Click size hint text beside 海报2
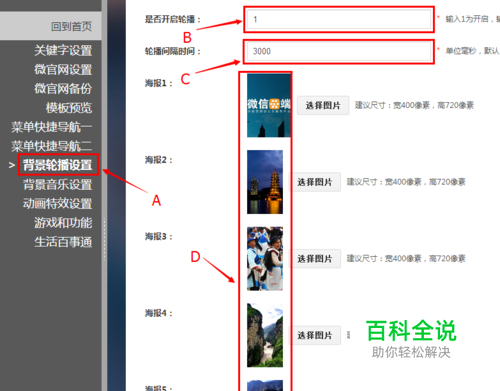This screenshot has height=391, width=500. 406,182
